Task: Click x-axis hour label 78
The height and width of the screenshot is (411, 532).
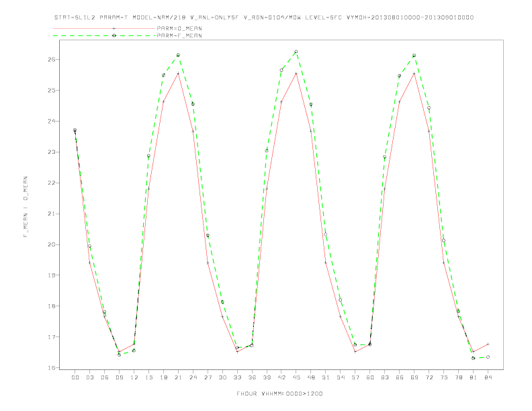Action: 458,377
